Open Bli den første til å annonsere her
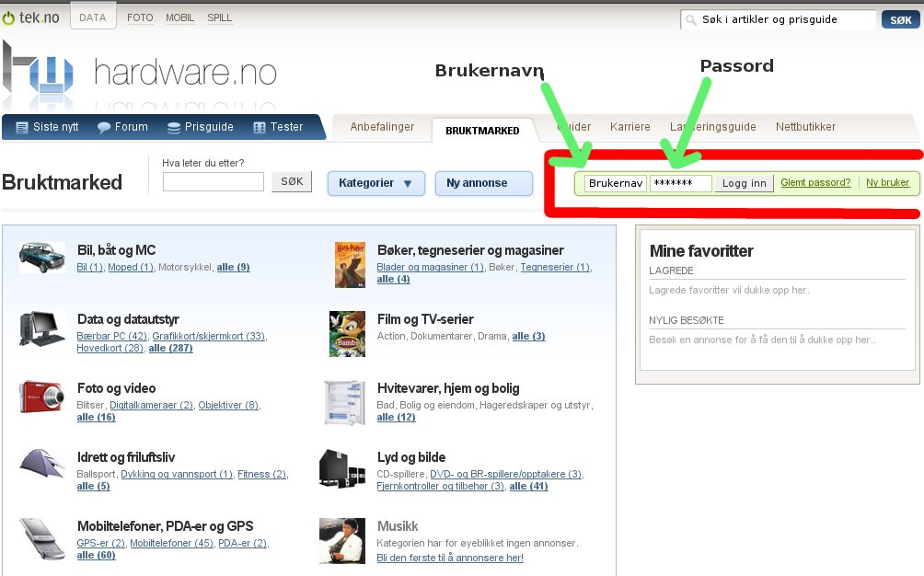 (450, 558)
